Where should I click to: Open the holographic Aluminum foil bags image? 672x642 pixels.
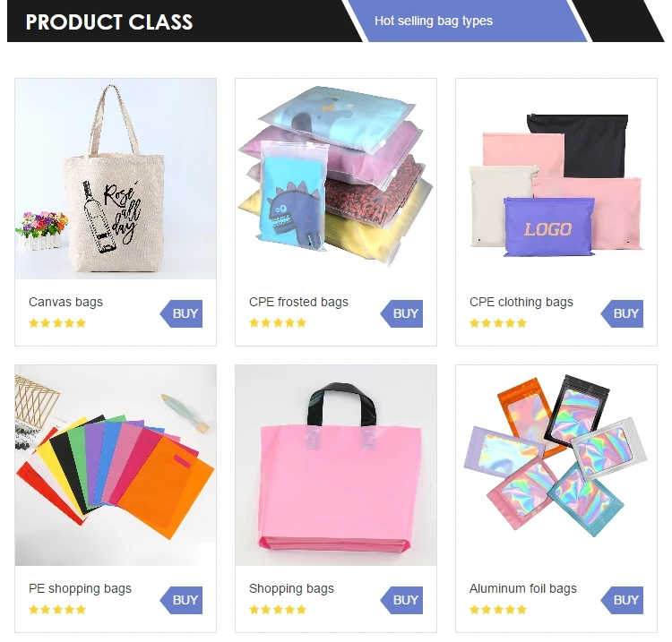pos(556,466)
